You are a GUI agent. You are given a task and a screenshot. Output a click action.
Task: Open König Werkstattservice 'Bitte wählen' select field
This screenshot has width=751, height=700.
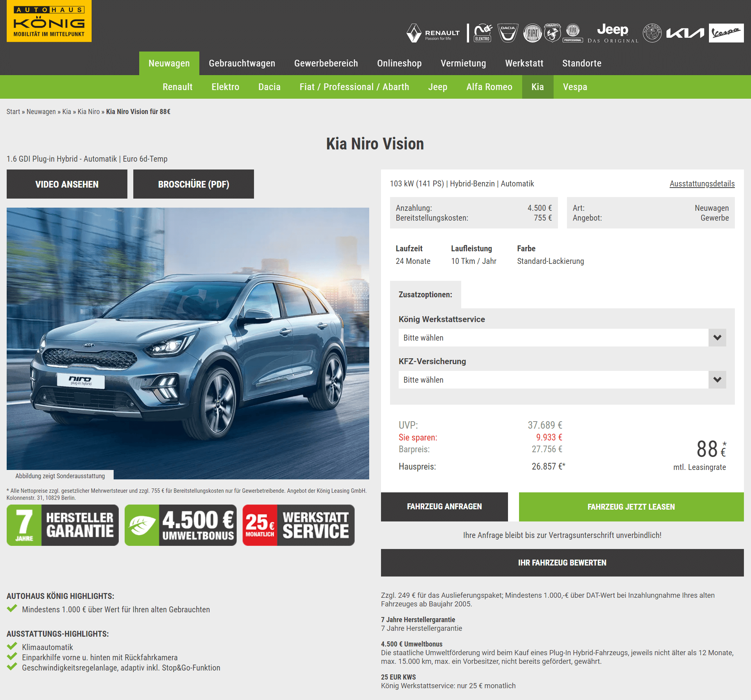coord(562,338)
